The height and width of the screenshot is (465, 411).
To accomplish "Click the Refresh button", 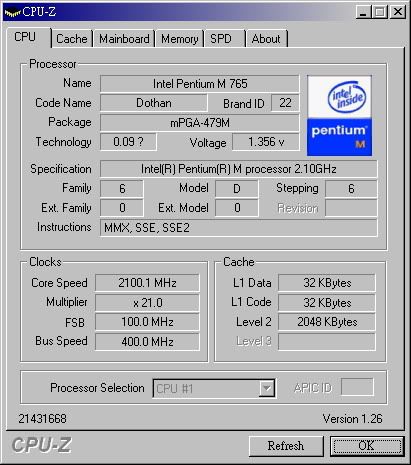I will 286,446.
